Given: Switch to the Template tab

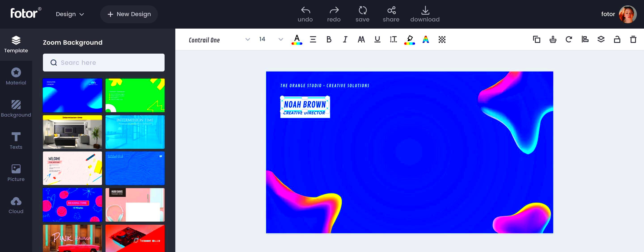Looking at the screenshot, I should click(16, 44).
